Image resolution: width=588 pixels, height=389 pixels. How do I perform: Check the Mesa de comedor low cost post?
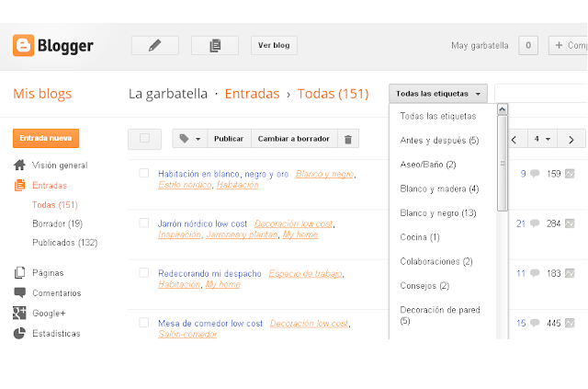[x=144, y=323]
